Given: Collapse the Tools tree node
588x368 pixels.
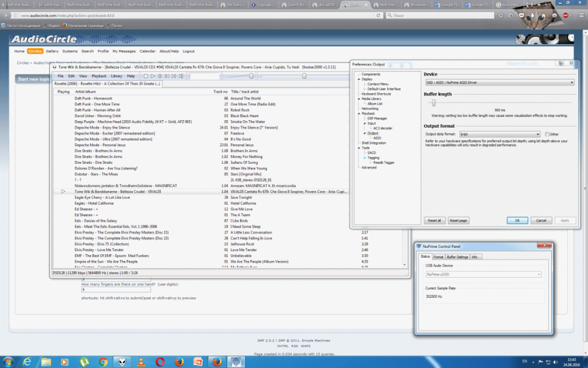Looking at the screenshot, I should (x=359, y=148).
